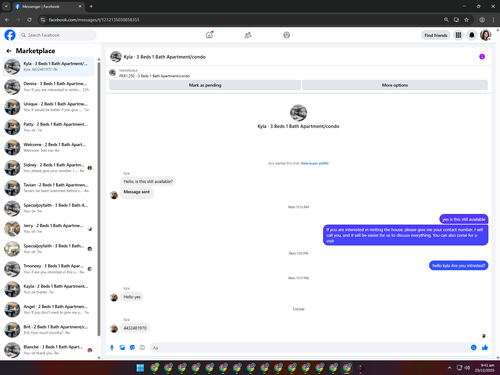Click the browser reload icon
The height and width of the screenshot is (375, 500).
29,20
